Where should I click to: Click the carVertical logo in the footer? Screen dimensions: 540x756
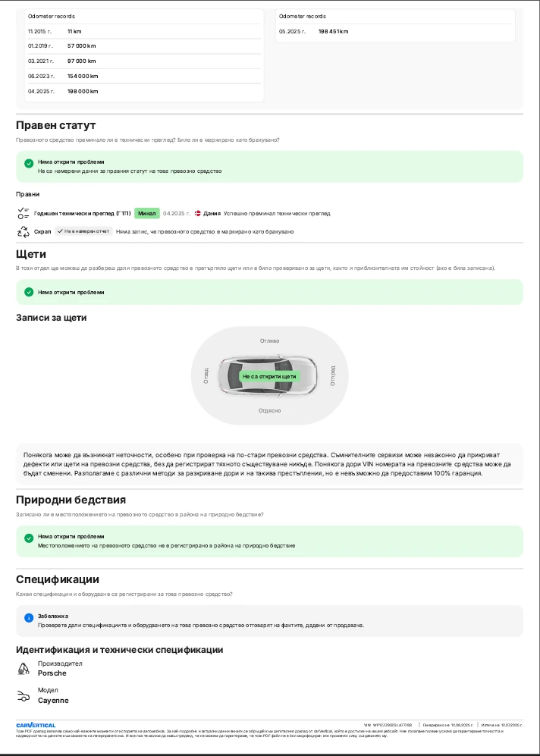point(36,725)
